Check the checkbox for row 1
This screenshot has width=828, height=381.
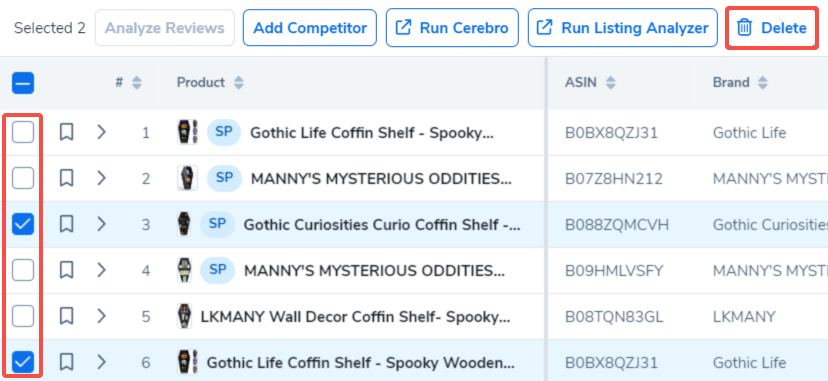pos(23,132)
